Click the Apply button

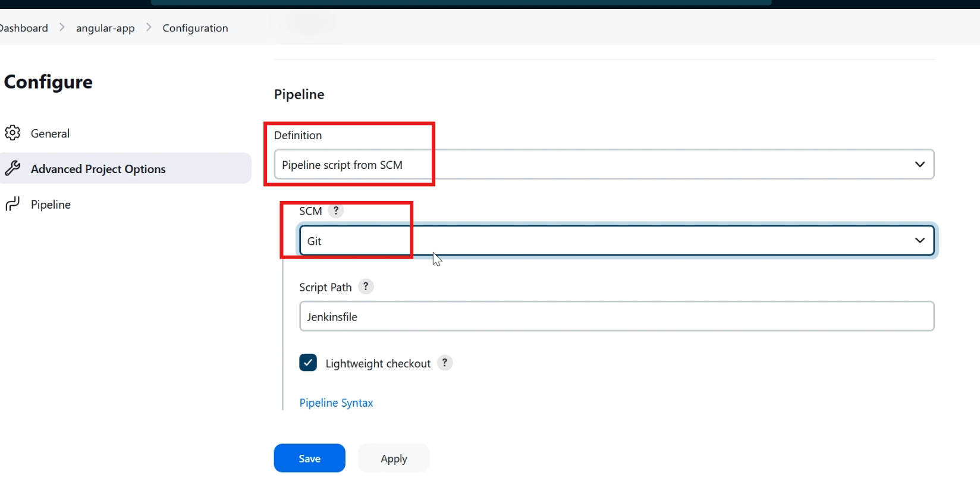point(394,458)
